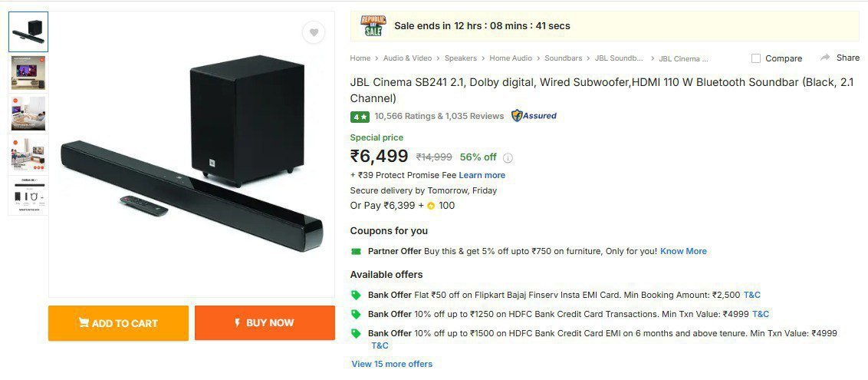Click the 4-star rating badge

360,117
